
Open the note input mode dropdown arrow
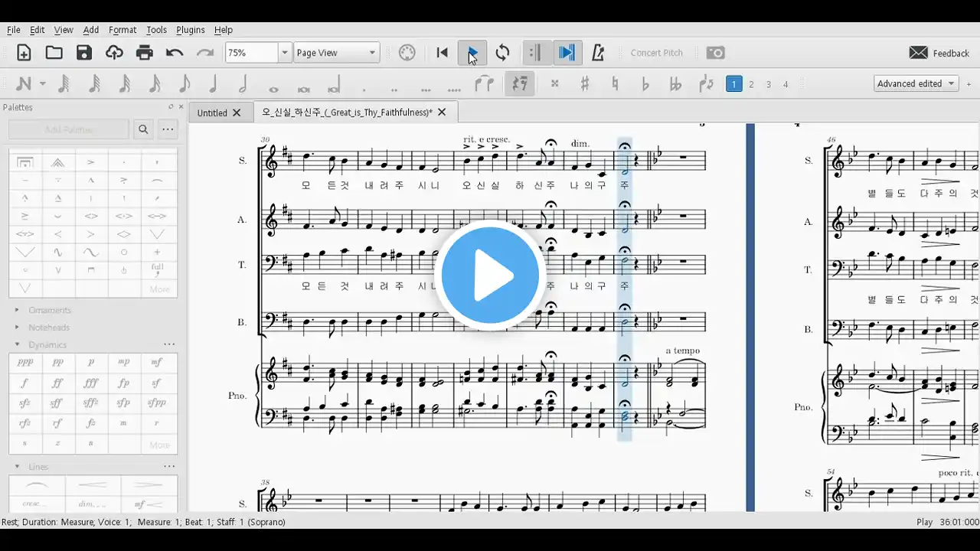(43, 83)
